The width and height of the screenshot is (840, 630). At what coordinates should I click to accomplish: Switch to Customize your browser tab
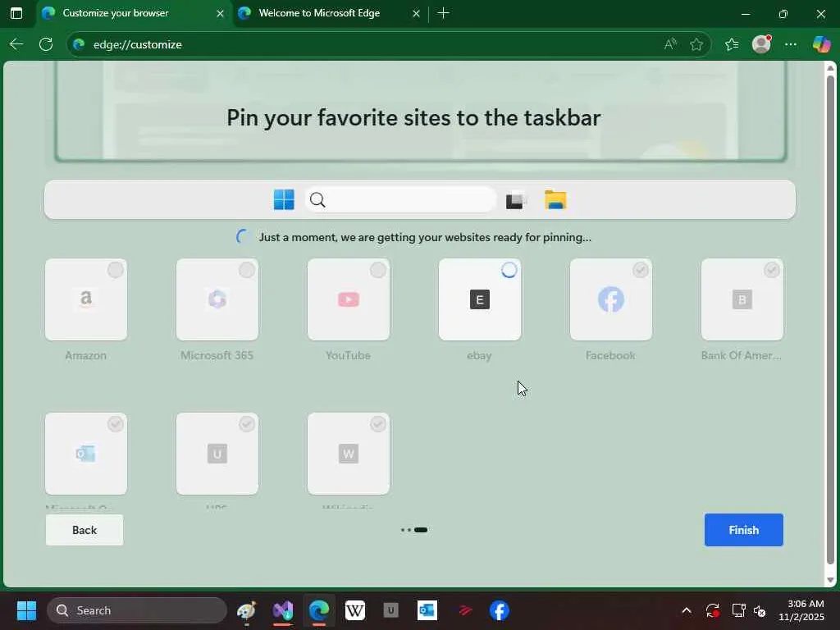point(134,13)
